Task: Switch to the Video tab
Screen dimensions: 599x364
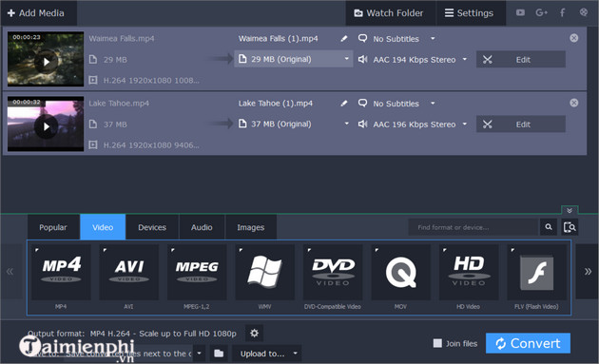Action: [103, 227]
